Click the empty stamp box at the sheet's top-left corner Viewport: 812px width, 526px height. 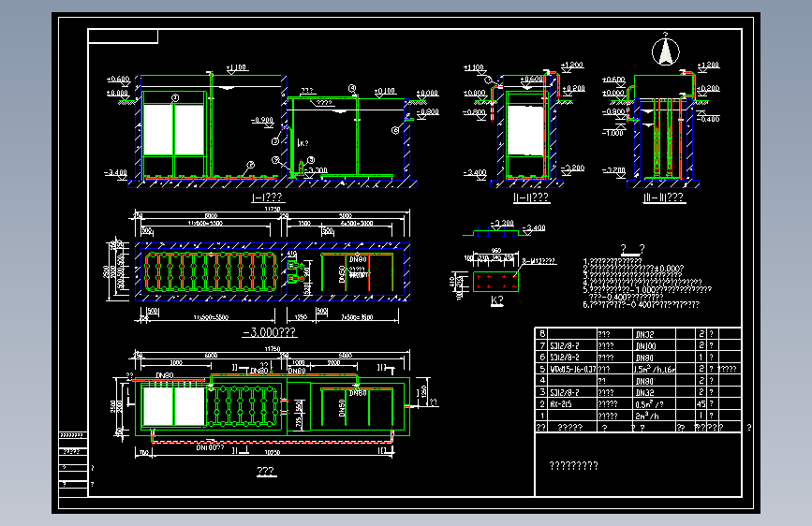124,37
